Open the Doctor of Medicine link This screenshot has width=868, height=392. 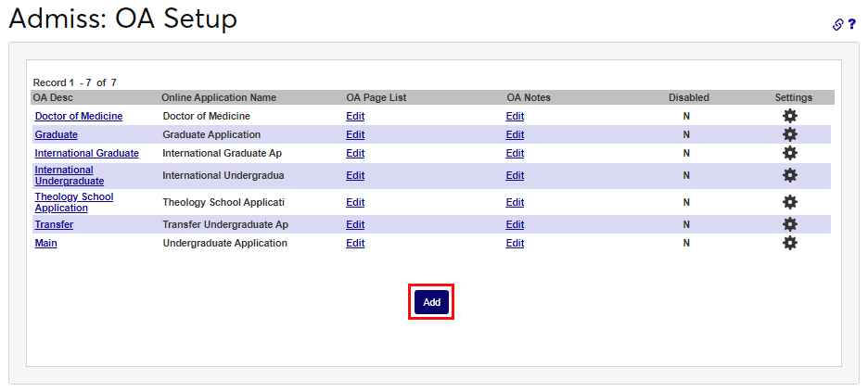pyautogui.click(x=79, y=116)
